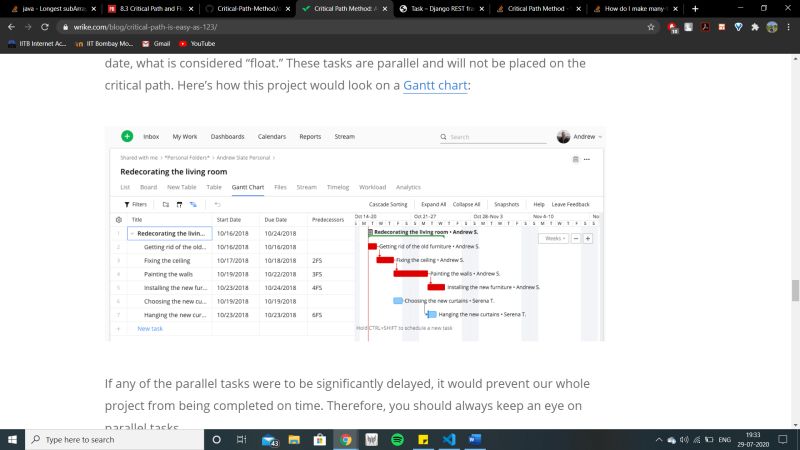Viewport: 800px width, 450px height.
Task: Click the Wrike Search field
Action: point(493,137)
